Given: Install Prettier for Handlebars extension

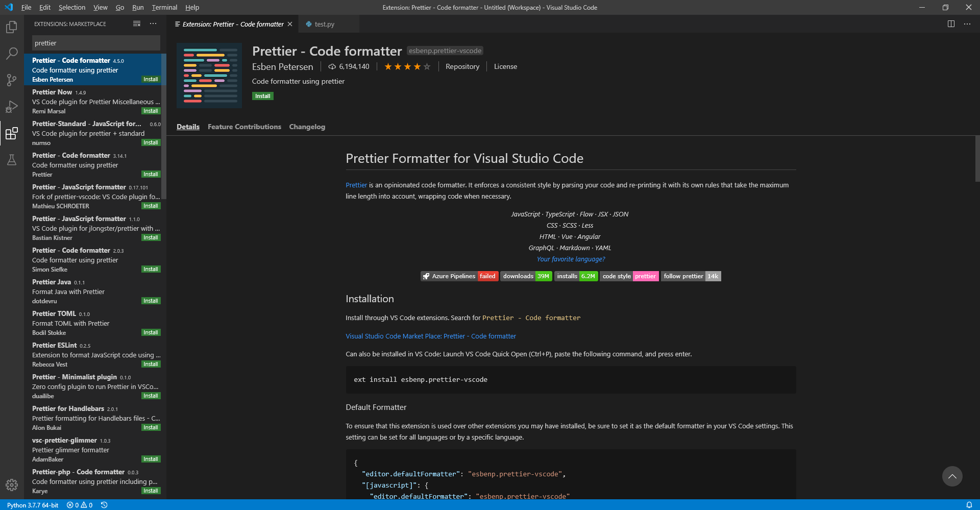Looking at the screenshot, I should 151,427.
